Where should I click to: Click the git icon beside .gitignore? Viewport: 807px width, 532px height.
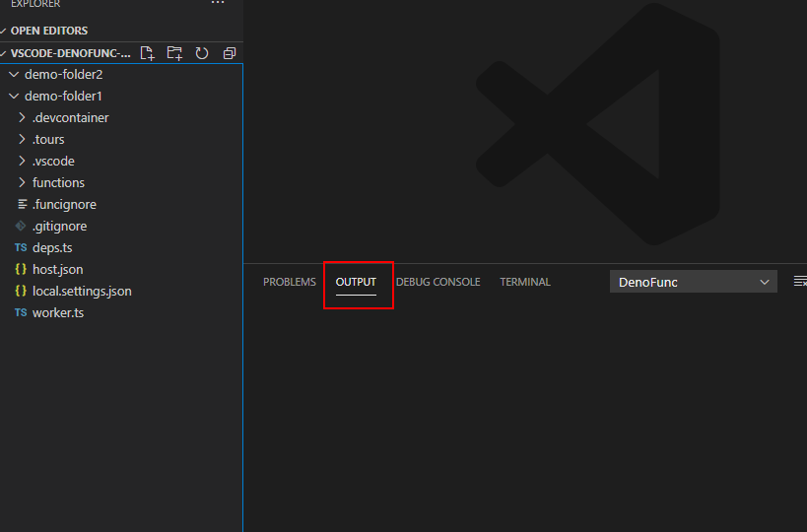(x=21, y=226)
